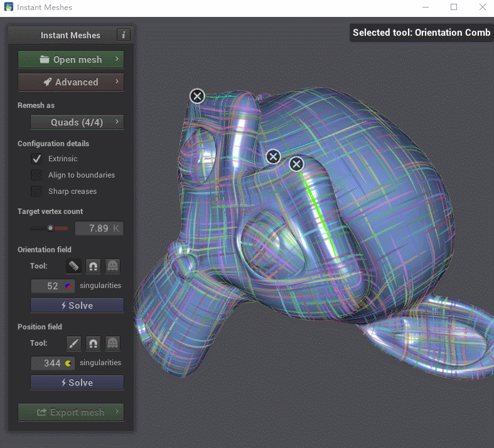This screenshot has height=448, width=494.
Task: Toggle orientation singularities red-blue indicator
Action: (68, 286)
